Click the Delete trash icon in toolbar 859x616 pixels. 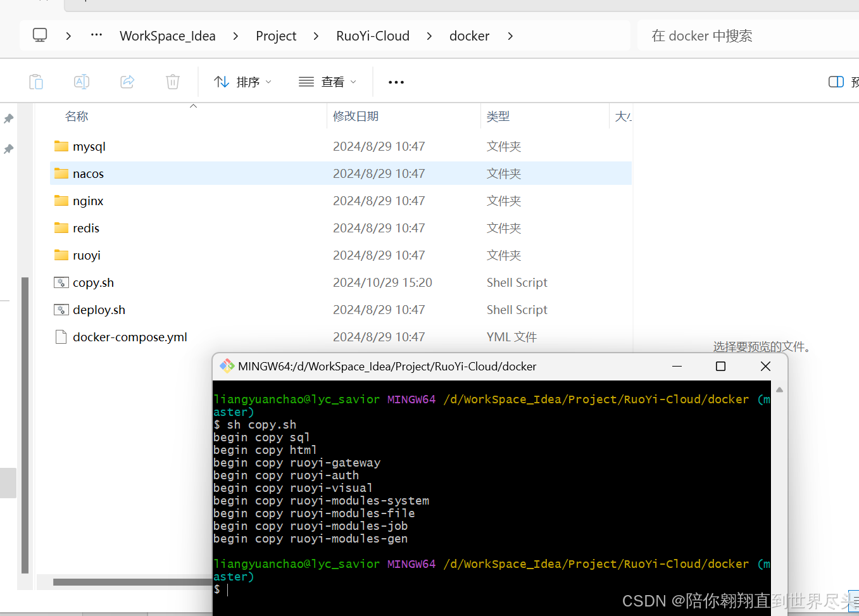tap(173, 82)
